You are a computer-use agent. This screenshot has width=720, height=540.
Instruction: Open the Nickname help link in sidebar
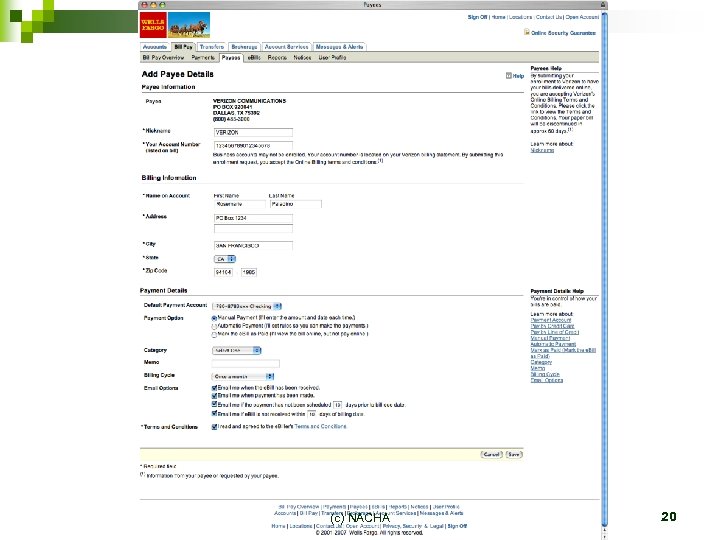(542, 150)
